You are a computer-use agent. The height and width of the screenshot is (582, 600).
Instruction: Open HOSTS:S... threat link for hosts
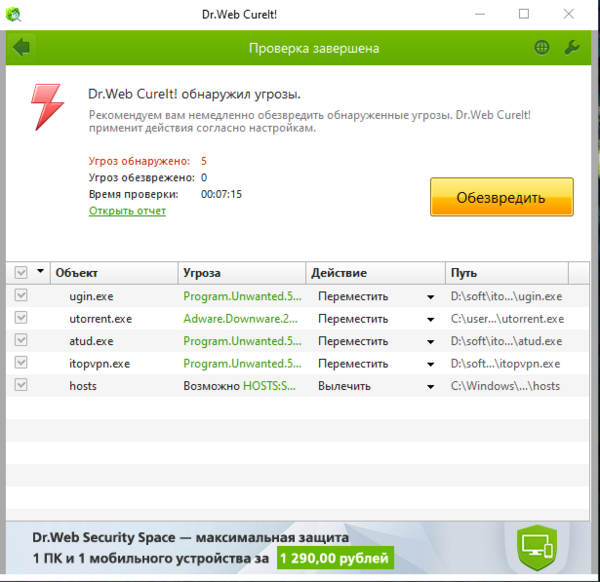click(269, 386)
